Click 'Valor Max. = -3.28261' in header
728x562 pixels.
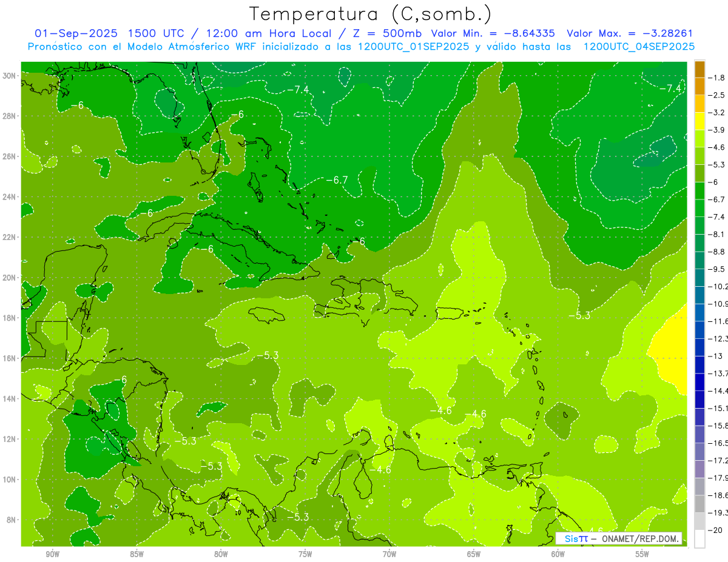pos(630,33)
